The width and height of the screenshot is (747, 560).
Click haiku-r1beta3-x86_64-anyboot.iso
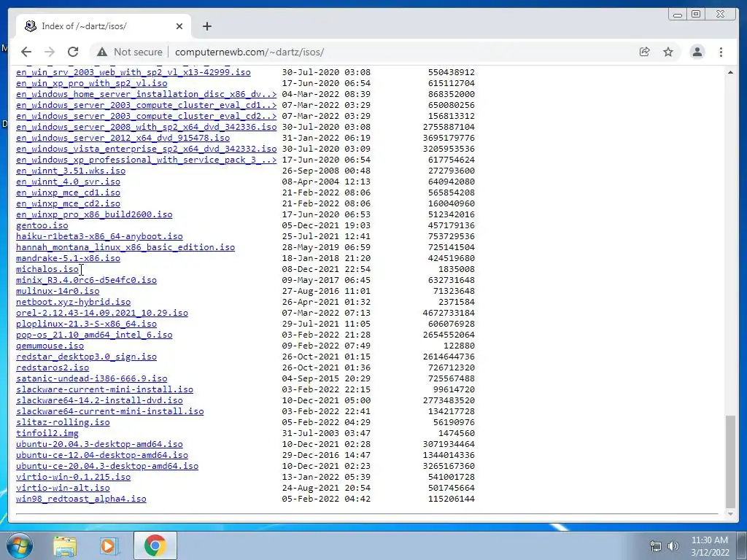point(99,236)
